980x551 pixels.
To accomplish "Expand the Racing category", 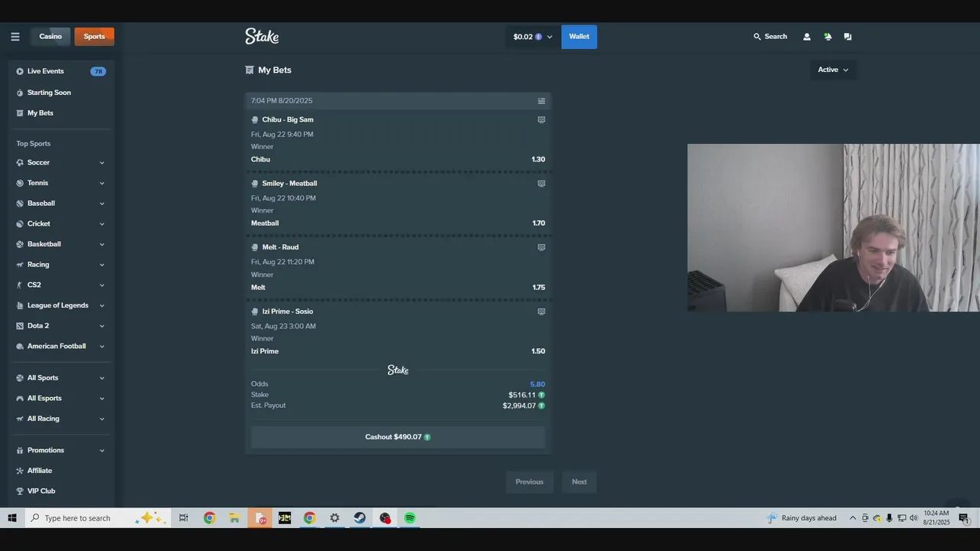I will tap(102, 265).
